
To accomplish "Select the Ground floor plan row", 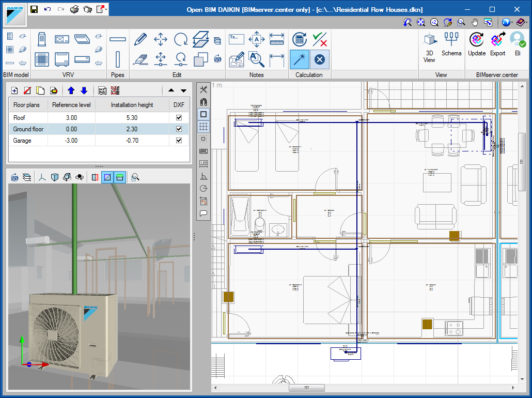I will pos(99,129).
